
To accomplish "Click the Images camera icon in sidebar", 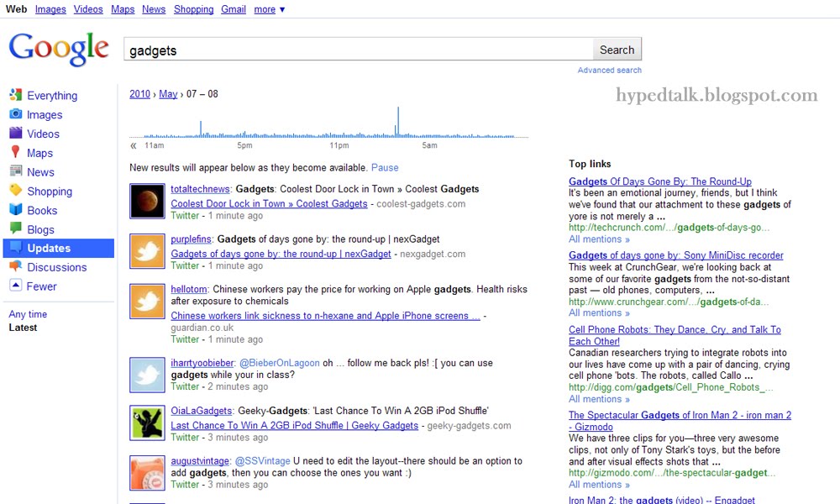I will pyautogui.click(x=15, y=114).
